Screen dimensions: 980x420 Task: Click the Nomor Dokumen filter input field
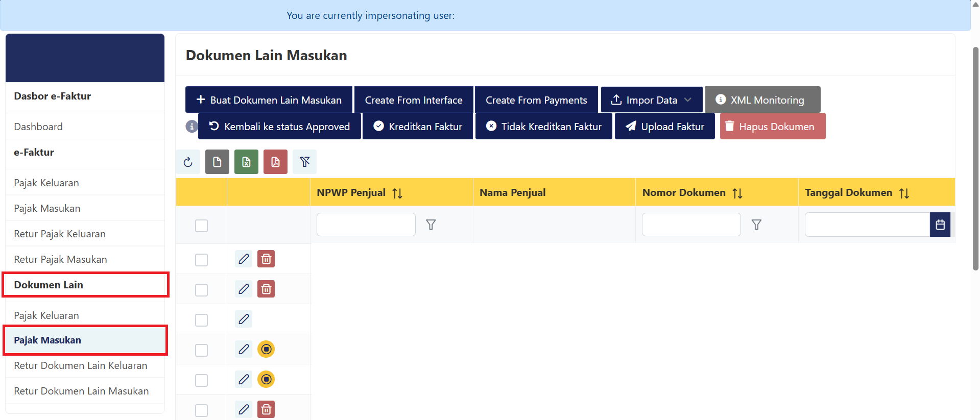point(691,225)
